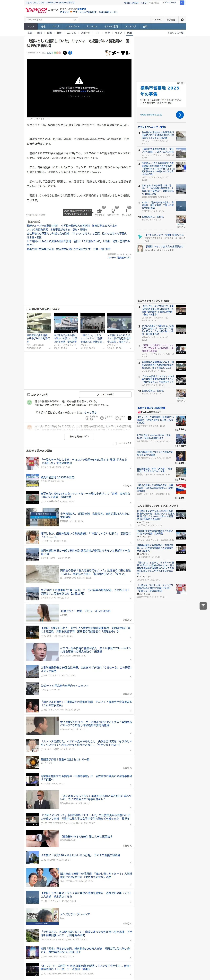
Task: Select the エキスパート navigation tab
Action: (72, 27)
